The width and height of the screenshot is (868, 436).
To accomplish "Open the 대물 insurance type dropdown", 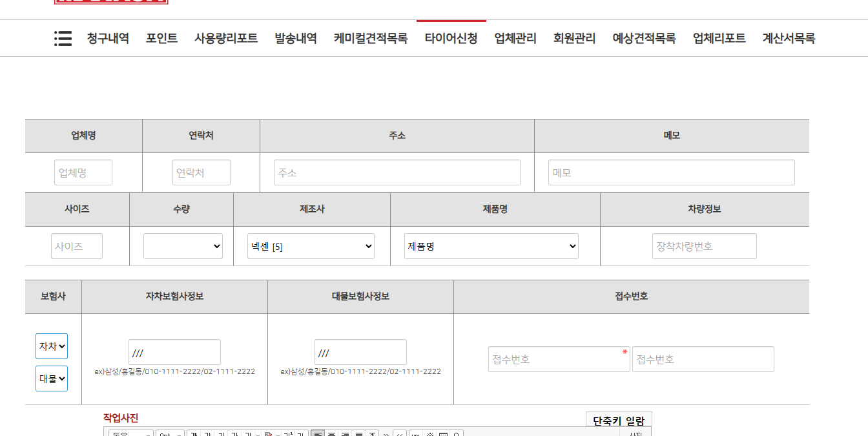I will (x=52, y=379).
